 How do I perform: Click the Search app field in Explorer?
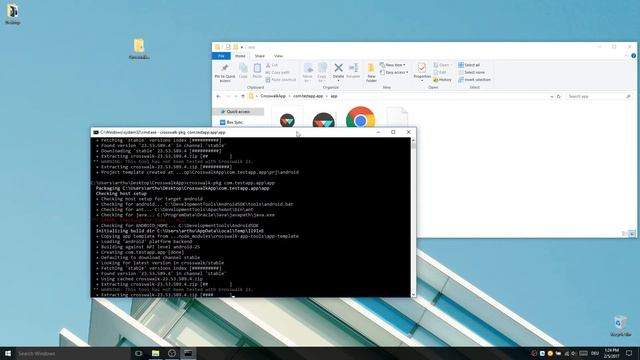[599, 96]
